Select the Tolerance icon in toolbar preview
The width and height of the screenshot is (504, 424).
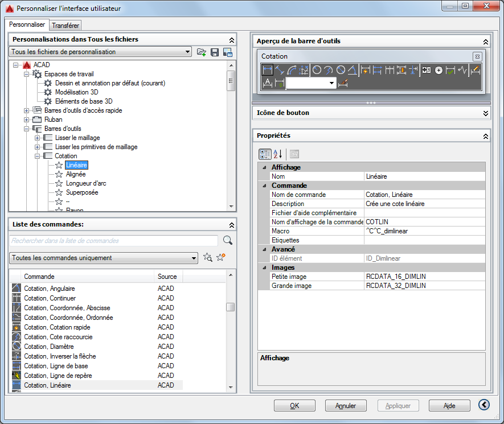click(427, 69)
